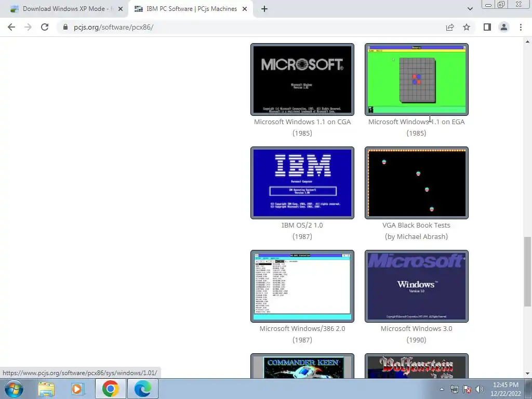Viewport: 532px width, 399px height.
Task: Open Microsoft Windows 1.1 on EGA thumbnail
Action: pos(416,79)
